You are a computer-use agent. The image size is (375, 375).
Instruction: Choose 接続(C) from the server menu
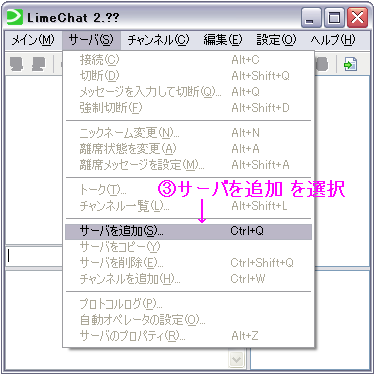coord(188,60)
